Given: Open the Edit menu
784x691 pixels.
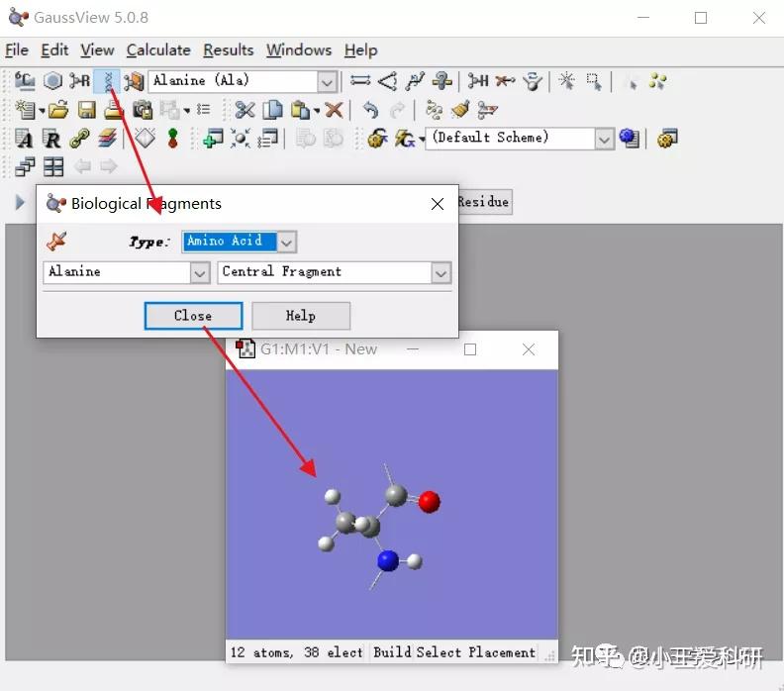Looking at the screenshot, I should click(54, 50).
